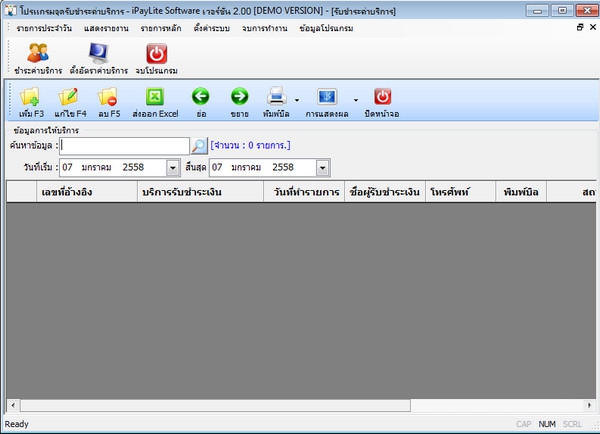Export the data with ส่งออก Excel
600x434 pixels.
click(155, 102)
